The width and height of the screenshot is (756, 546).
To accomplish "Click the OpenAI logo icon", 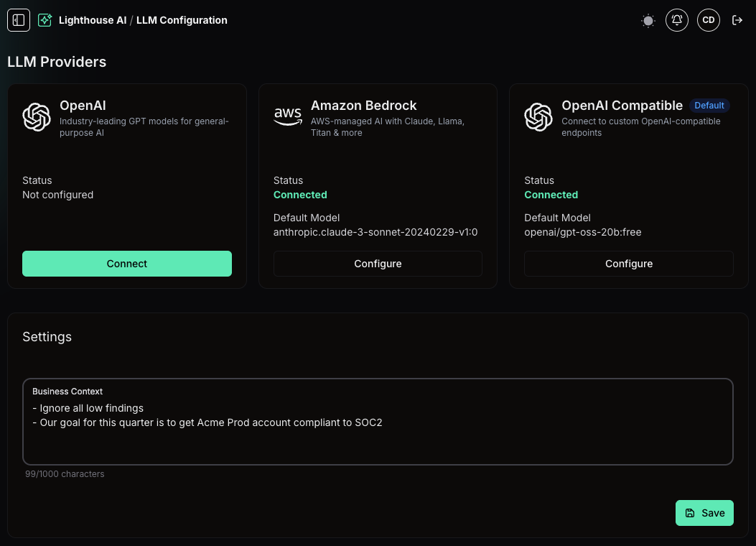I will (x=37, y=116).
